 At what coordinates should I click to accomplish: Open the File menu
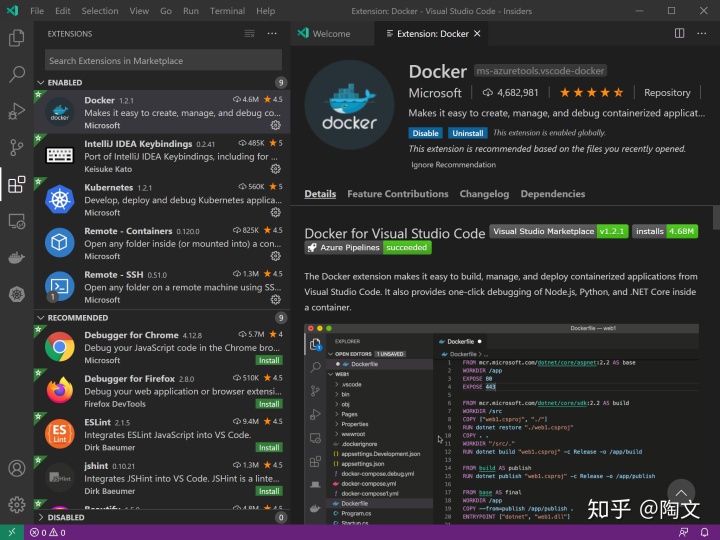click(37, 11)
